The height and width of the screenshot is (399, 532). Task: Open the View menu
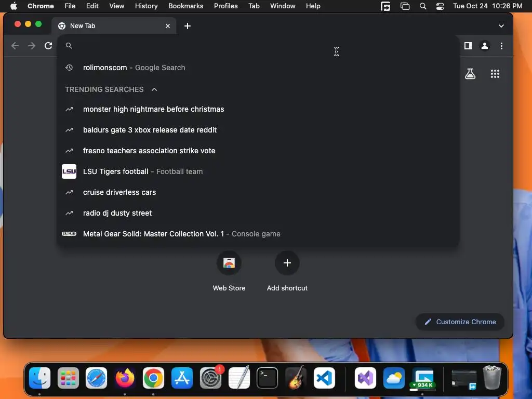coord(116,6)
